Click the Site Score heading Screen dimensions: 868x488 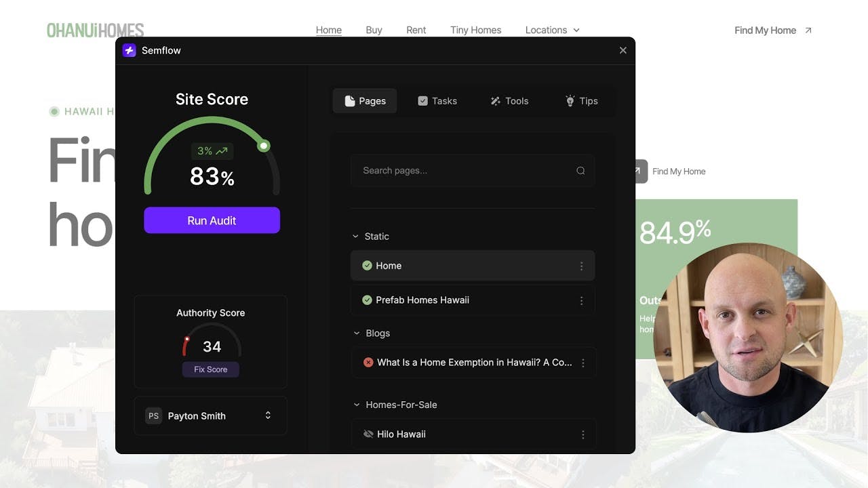[212, 99]
